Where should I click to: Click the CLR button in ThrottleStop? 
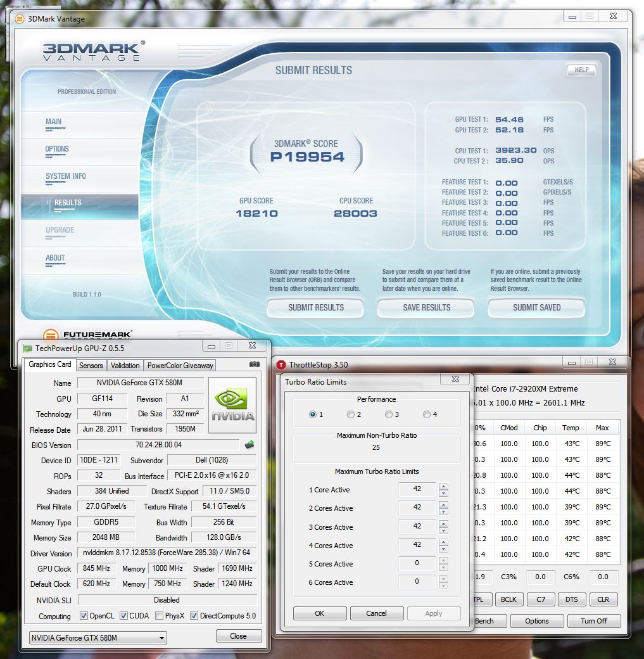click(x=603, y=599)
